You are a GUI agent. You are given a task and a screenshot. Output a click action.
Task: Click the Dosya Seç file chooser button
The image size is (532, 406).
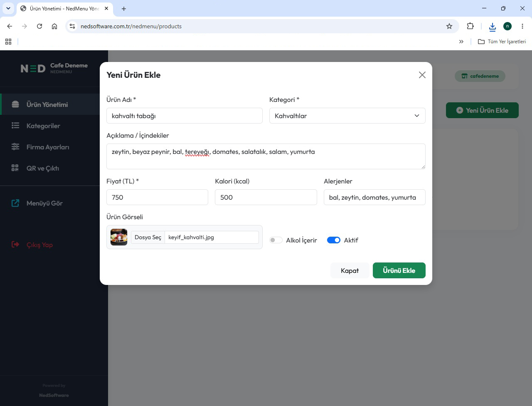pos(148,237)
